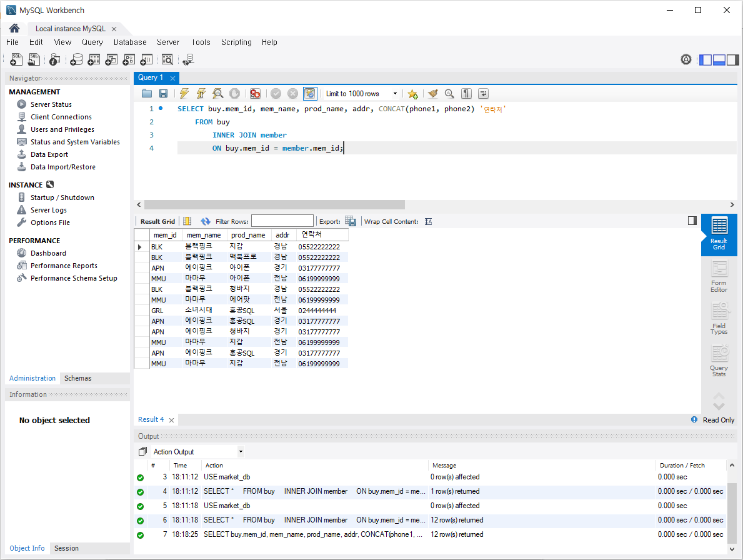The height and width of the screenshot is (560, 743).
Task: Reconnect to DBMS icon
Action: click(x=189, y=60)
